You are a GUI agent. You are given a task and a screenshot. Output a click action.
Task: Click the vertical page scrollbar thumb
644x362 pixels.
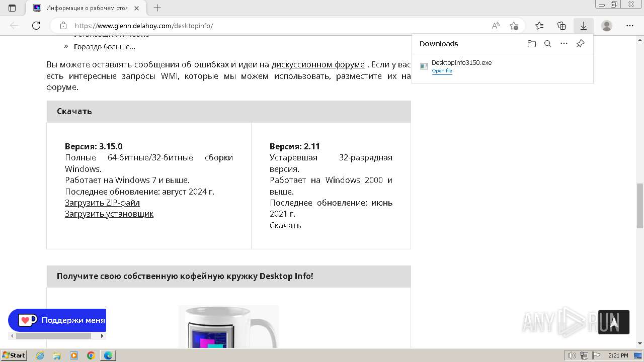[x=640, y=206]
